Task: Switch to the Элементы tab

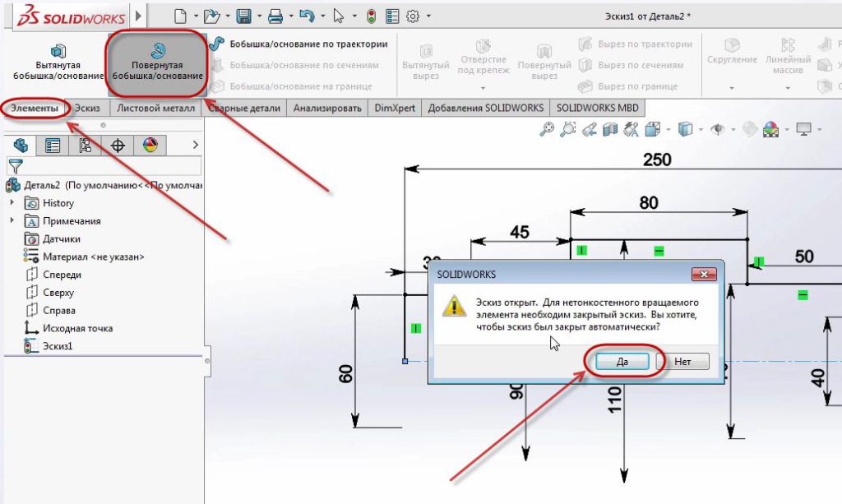Action: 35,108
